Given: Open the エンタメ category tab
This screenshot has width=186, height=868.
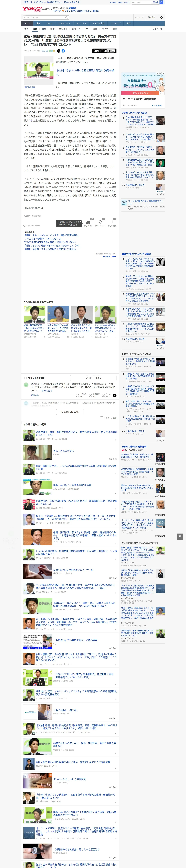Looking at the screenshot, I should 63,29.
